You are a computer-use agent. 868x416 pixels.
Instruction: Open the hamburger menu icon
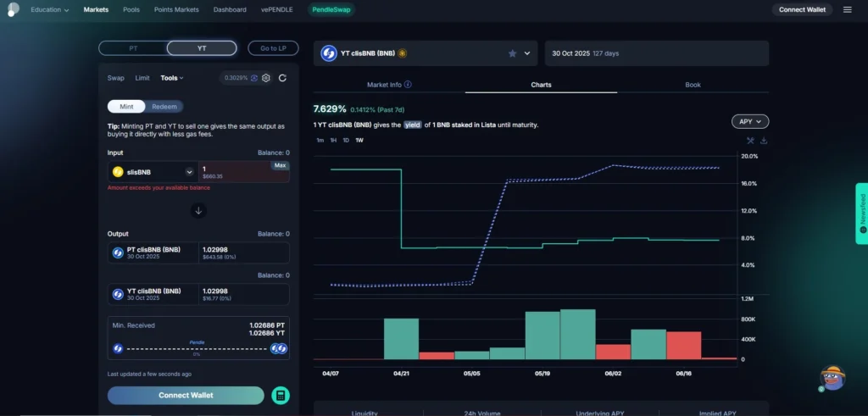pyautogui.click(x=847, y=9)
